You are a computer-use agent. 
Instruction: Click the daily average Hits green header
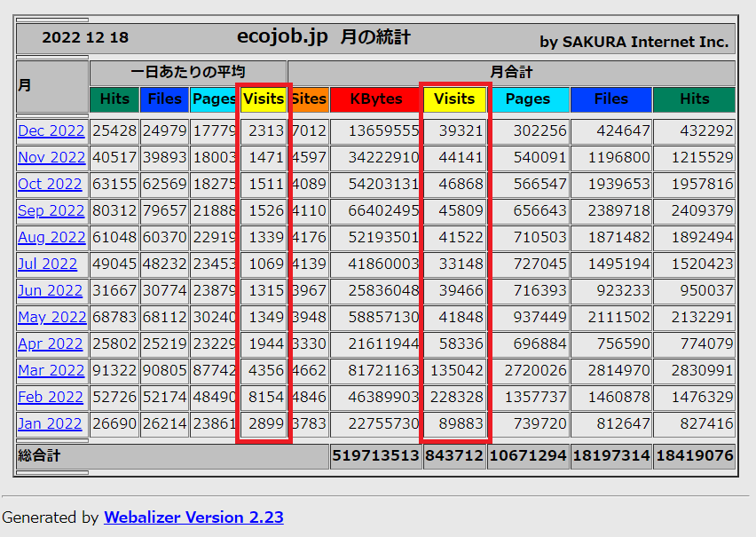tap(114, 99)
